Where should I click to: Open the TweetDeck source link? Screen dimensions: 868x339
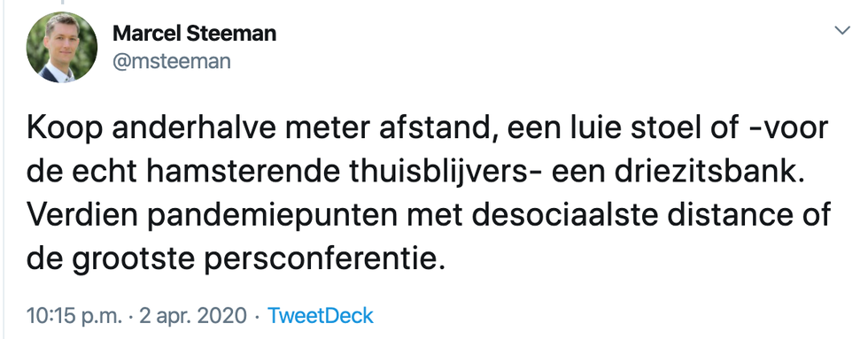tap(321, 316)
